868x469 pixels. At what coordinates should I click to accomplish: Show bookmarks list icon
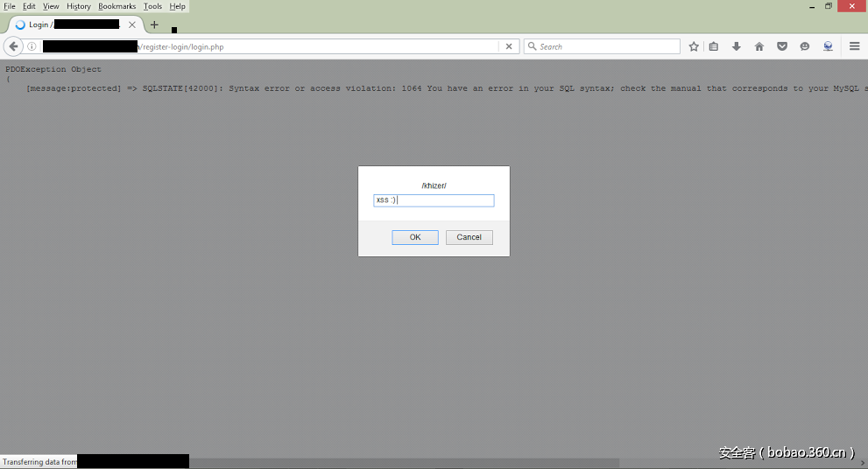[x=714, y=46]
